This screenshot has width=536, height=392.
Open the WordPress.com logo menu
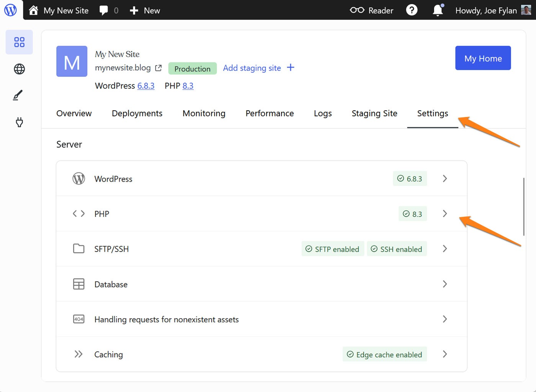pos(10,10)
